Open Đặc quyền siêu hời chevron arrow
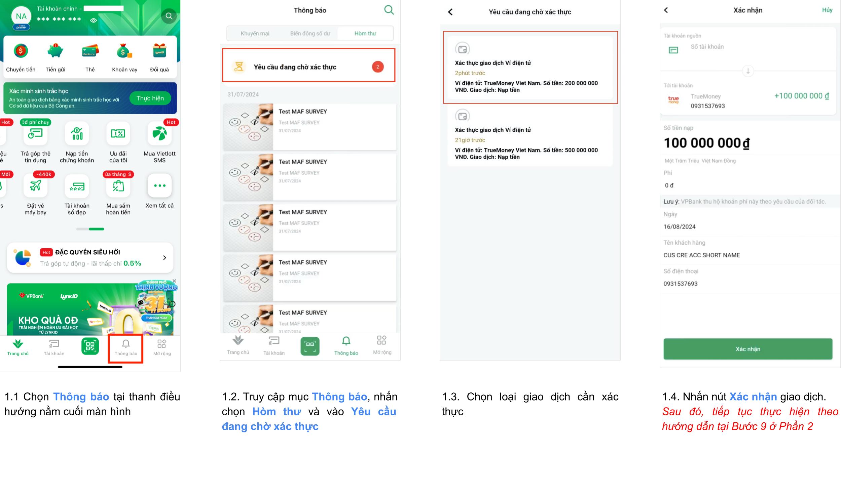 click(x=164, y=258)
